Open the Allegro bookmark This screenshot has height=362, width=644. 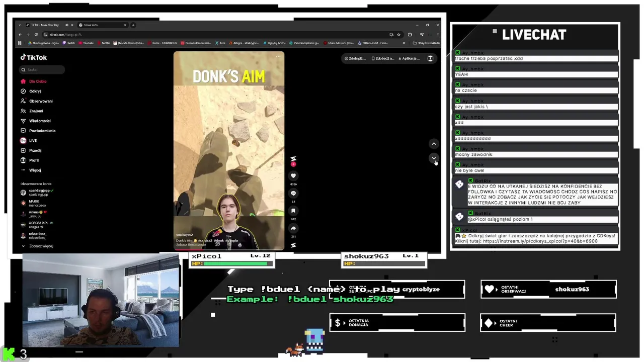click(x=244, y=43)
